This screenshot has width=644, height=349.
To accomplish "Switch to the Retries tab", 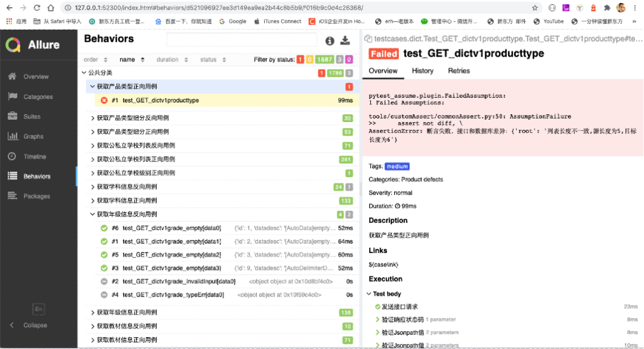I will point(459,70).
